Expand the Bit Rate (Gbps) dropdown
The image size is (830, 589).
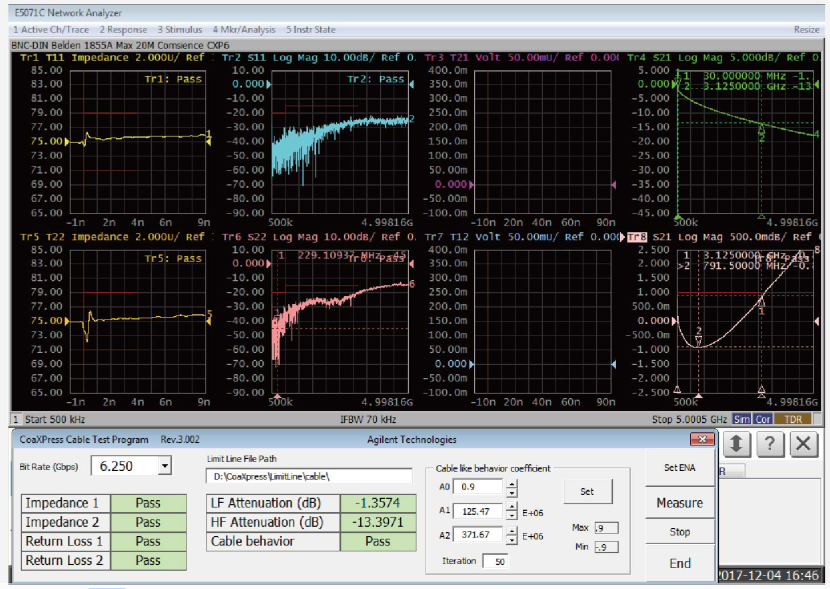[164, 466]
